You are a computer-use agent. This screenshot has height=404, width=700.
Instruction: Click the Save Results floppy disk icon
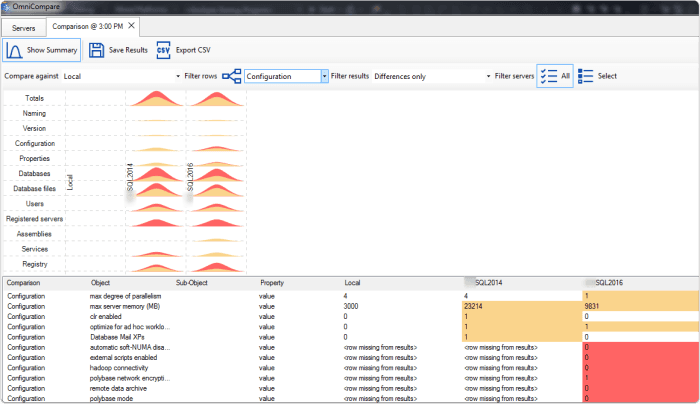pyautogui.click(x=97, y=50)
